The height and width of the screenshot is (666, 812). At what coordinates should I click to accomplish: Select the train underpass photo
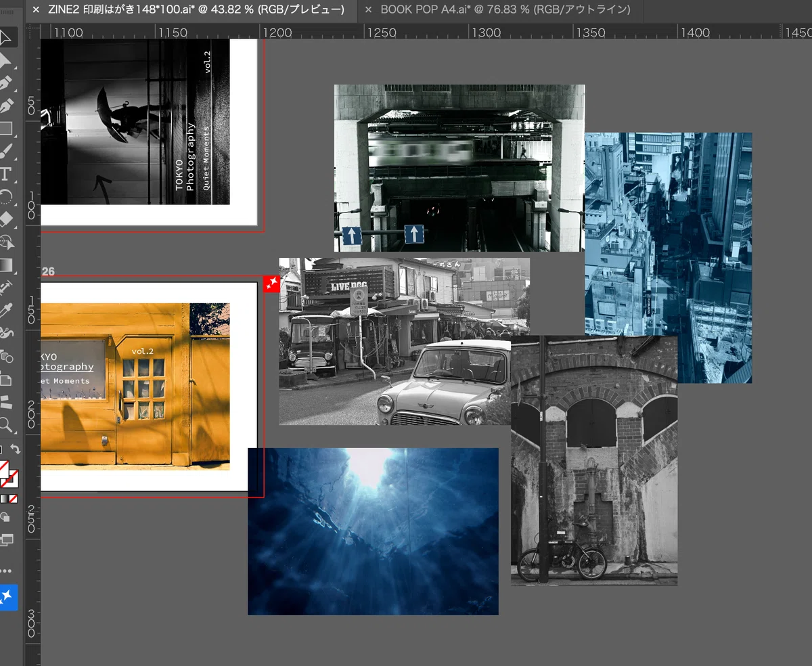459,168
